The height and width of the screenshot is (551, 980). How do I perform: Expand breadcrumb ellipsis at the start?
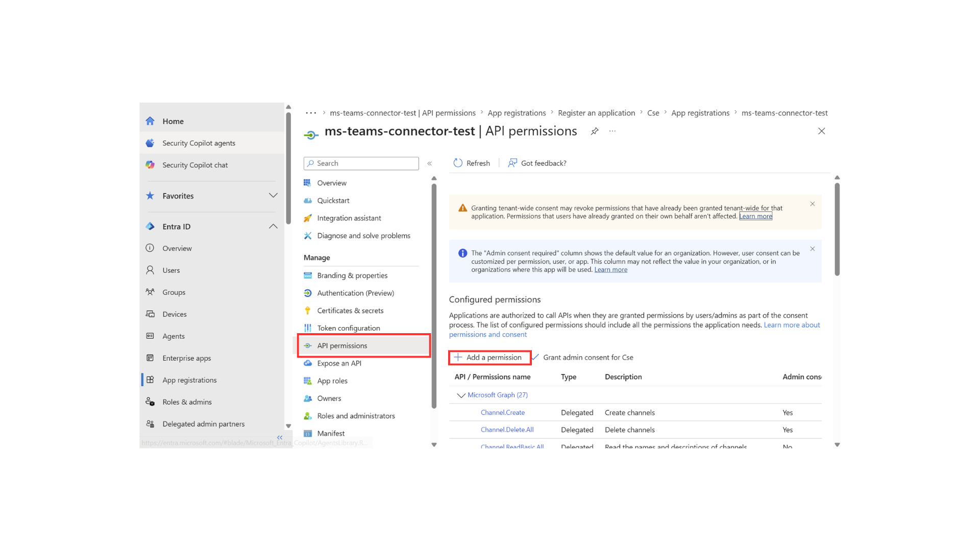click(311, 113)
